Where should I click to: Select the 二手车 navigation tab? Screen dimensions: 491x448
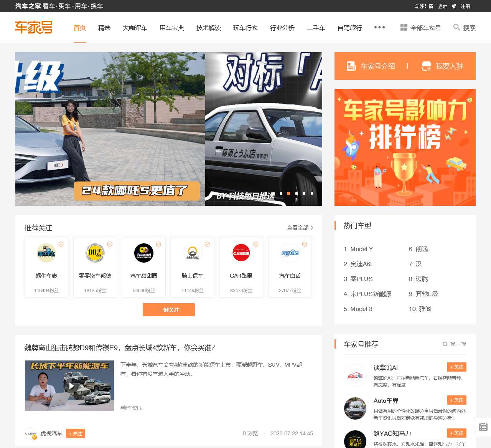tap(316, 28)
